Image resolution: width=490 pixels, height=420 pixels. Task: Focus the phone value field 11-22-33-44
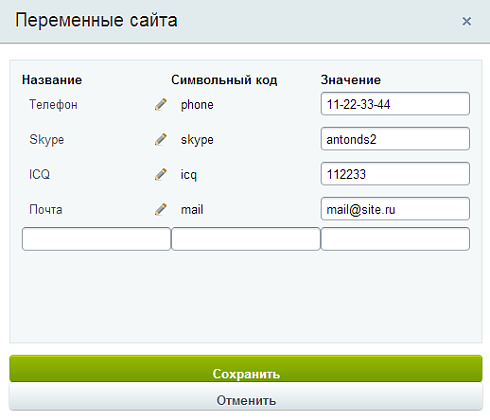tap(395, 104)
